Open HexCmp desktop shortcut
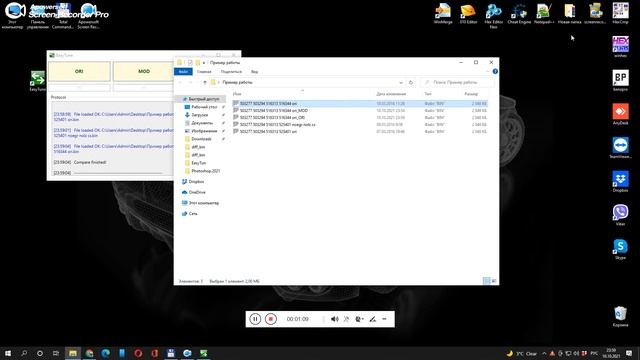Image resolution: width=640 pixels, height=360 pixels. 620,13
